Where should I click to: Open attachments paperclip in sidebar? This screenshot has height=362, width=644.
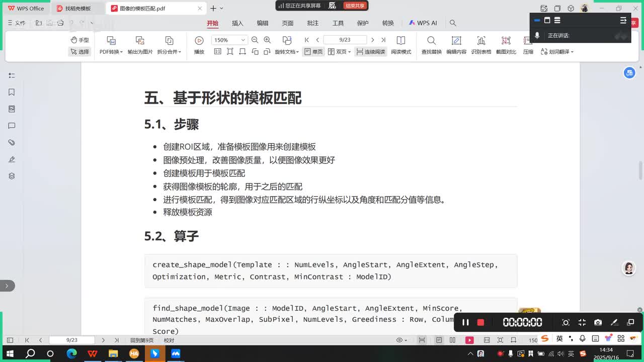click(12, 143)
